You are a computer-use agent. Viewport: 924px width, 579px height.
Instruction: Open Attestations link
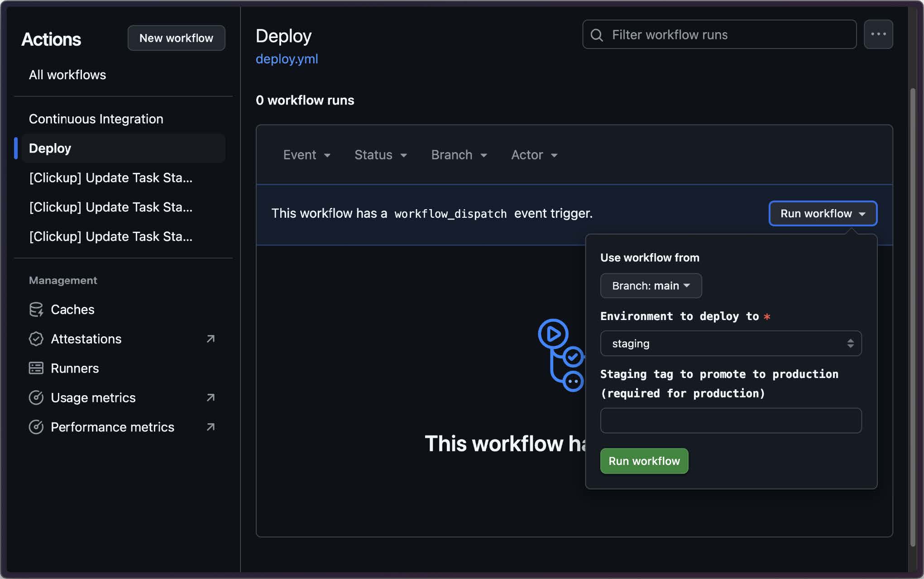click(x=123, y=339)
